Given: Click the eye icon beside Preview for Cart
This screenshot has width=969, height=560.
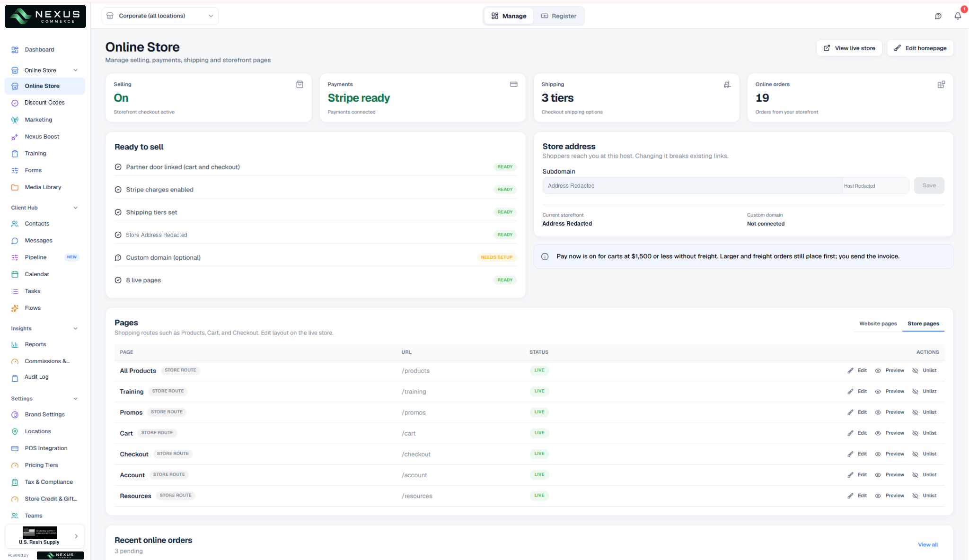Looking at the screenshot, I should tap(878, 433).
